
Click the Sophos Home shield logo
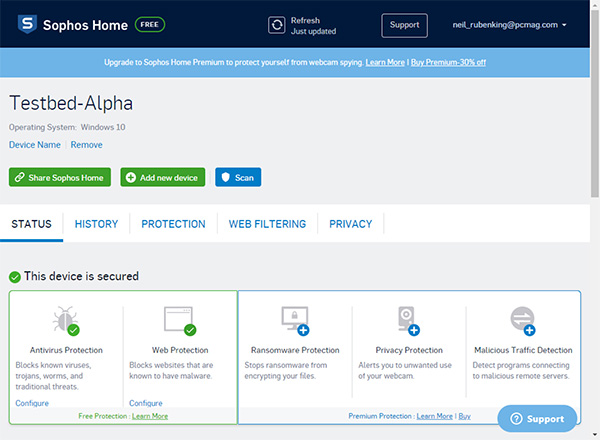tap(22, 24)
